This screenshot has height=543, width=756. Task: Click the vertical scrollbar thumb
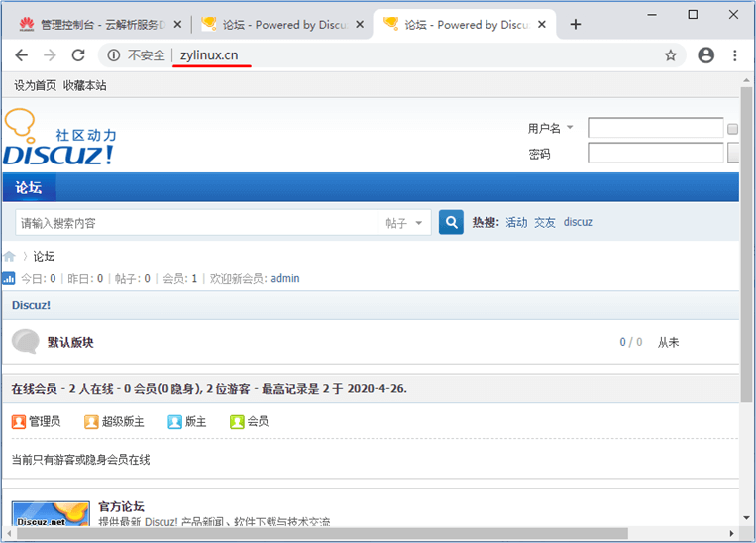coord(746,245)
